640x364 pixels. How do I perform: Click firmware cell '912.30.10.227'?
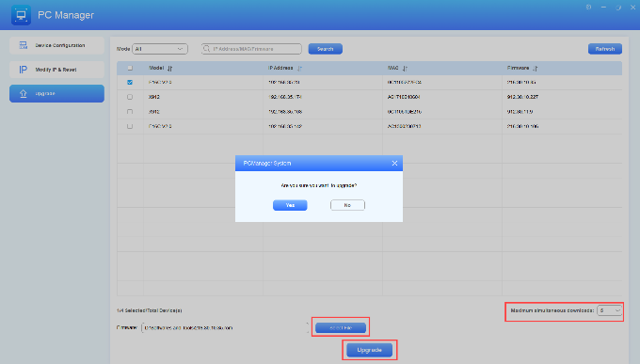click(522, 97)
